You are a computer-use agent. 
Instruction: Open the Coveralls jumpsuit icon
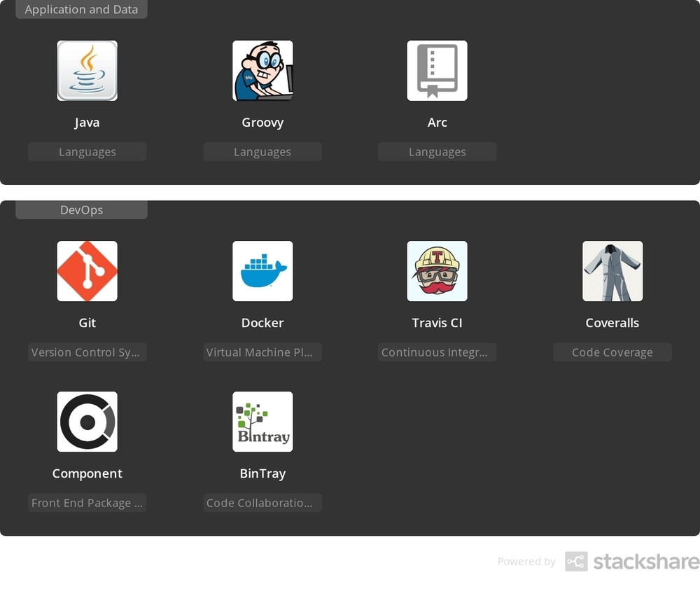612,271
